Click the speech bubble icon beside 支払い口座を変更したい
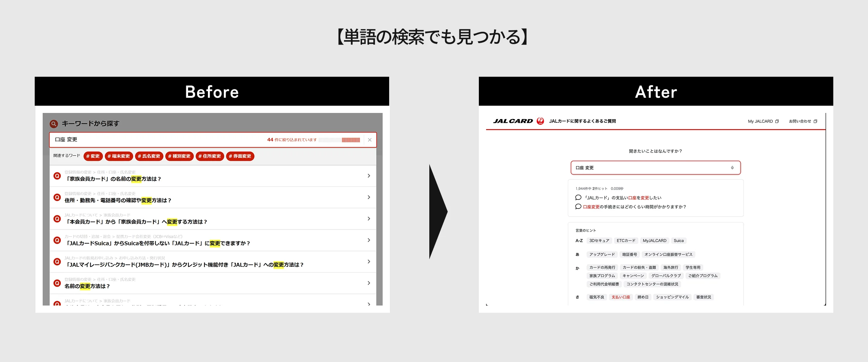The width and height of the screenshot is (868, 362). [578, 198]
